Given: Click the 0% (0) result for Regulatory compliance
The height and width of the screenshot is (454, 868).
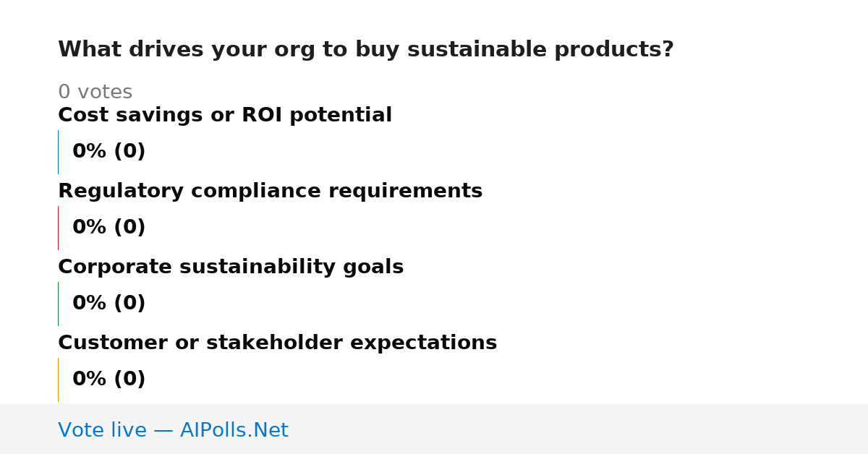Looking at the screenshot, I should [109, 228].
